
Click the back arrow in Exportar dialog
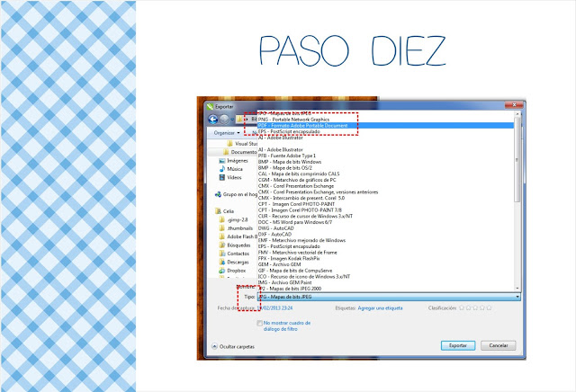(213, 120)
